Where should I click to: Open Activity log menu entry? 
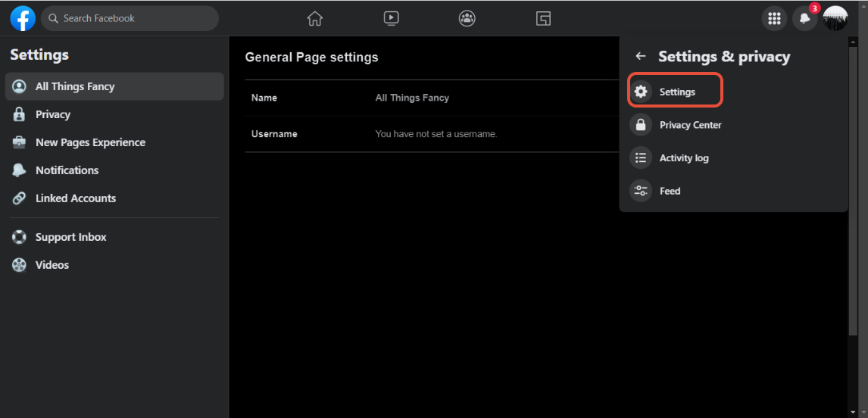point(733,158)
